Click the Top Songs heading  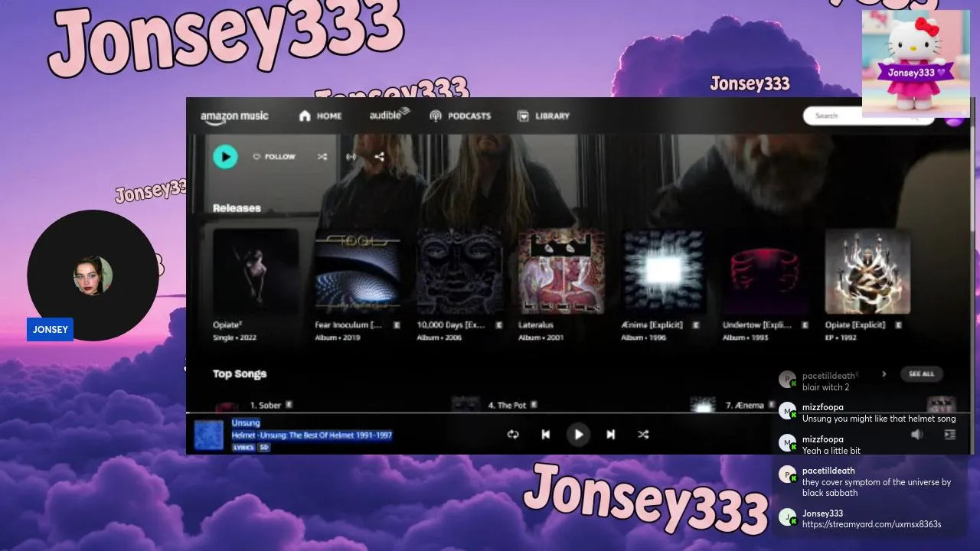coord(240,373)
